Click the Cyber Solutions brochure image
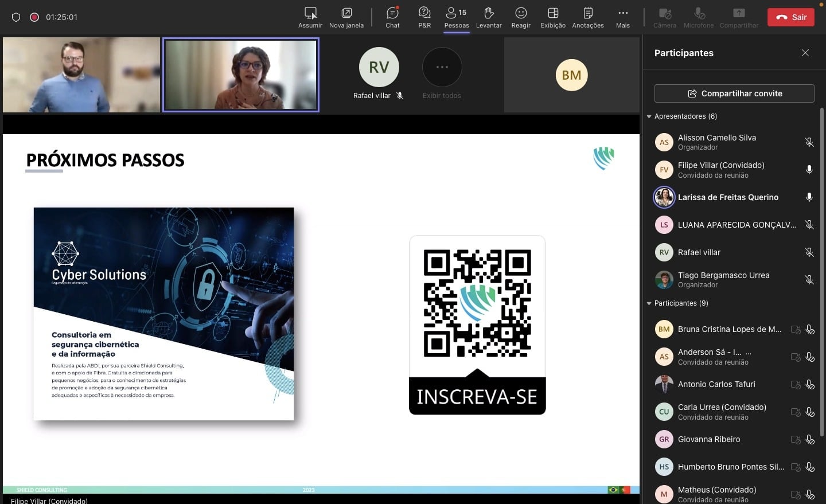This screenshot has height=504, width=826. pyautogui.click(x=163, y=314)
